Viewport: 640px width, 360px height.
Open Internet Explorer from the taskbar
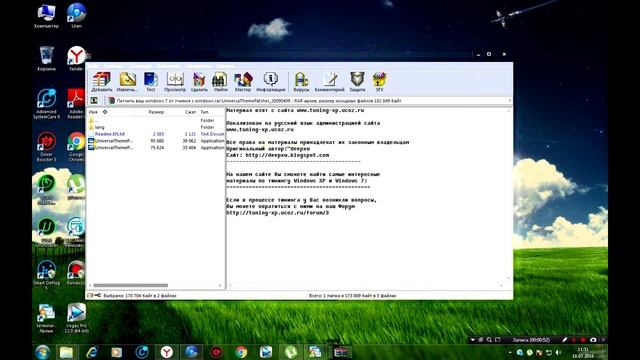click(92, 352)
